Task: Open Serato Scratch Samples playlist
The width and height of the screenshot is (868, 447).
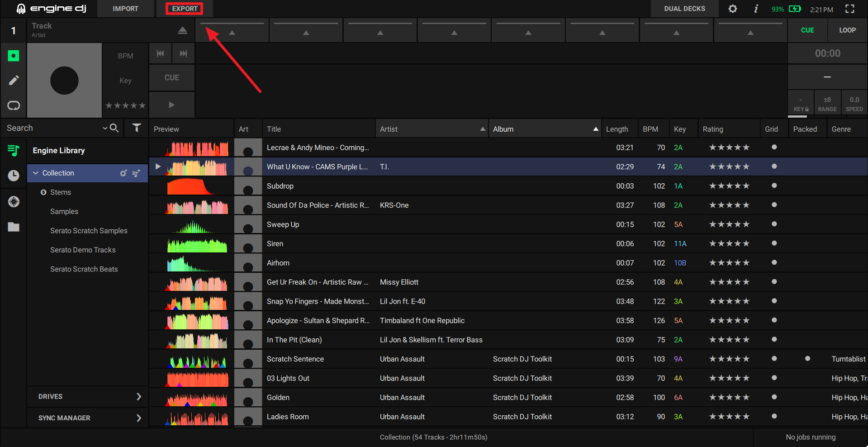Action: (89, 231)
